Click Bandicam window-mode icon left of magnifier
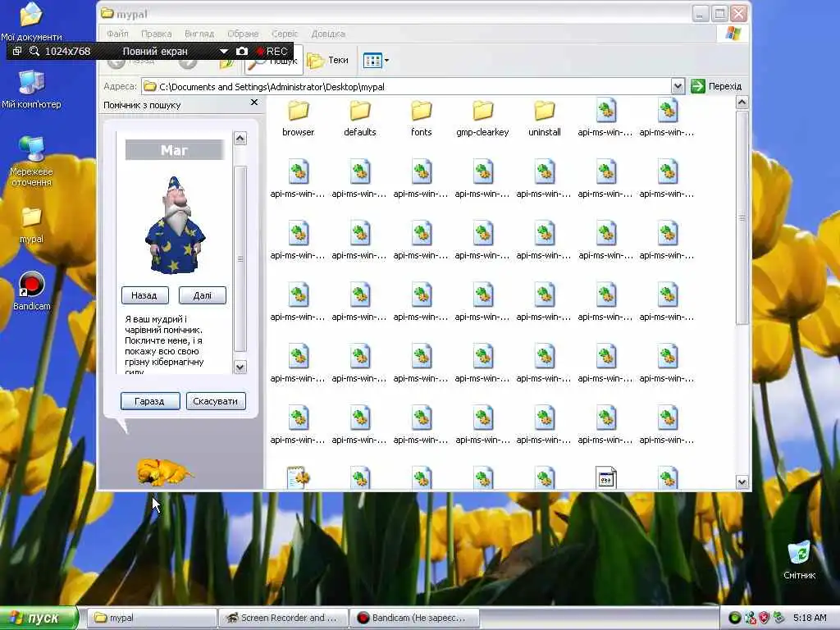The height and width of the screenshot is (630, 840). click(x=17, y=51)
